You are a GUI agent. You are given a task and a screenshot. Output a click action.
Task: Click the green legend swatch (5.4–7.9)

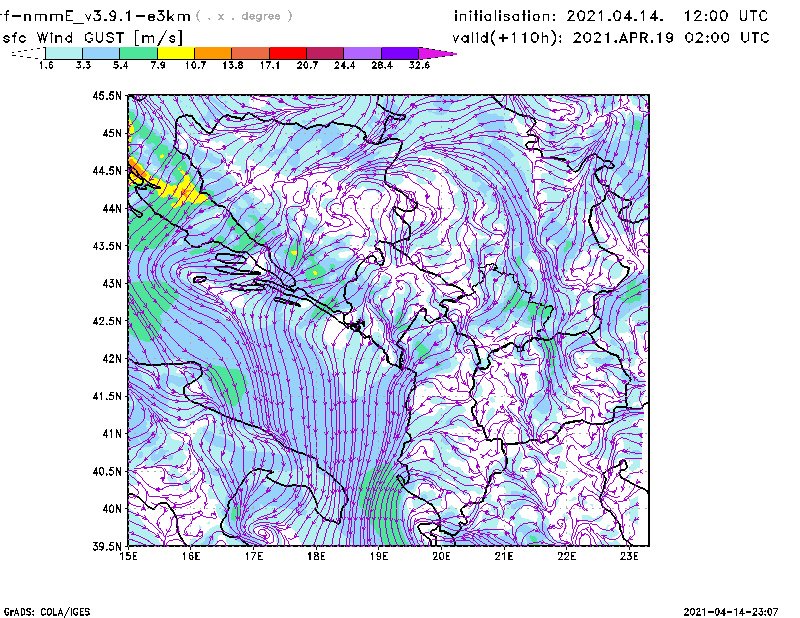(138, 53)
